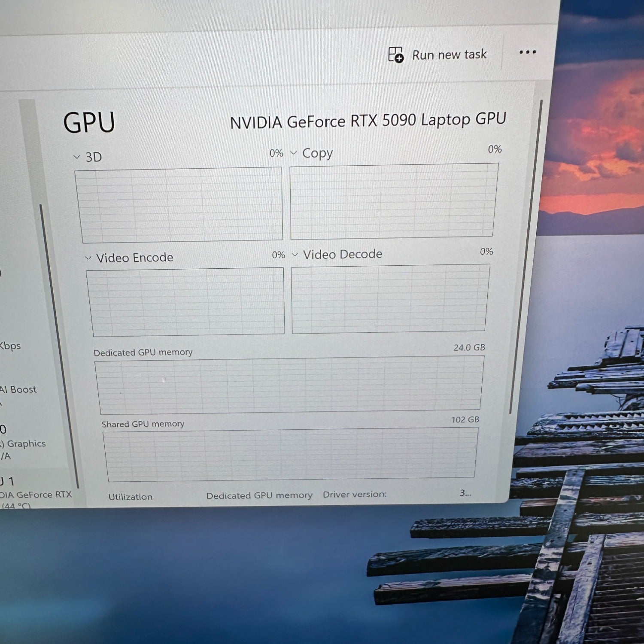Click 'Dedicated GPU memory' label beside Utilization
Screen dimensions: 644x644
coord(259,495)
